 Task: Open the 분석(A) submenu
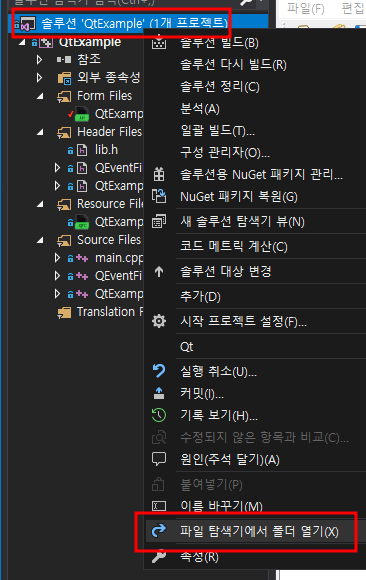pyautogui.click(x=200, y=109)
